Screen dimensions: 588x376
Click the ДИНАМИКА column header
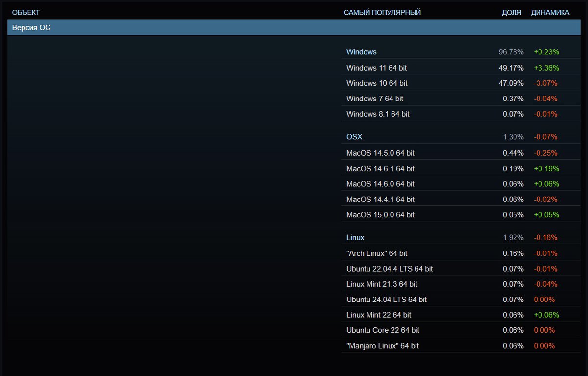(550, 13)
